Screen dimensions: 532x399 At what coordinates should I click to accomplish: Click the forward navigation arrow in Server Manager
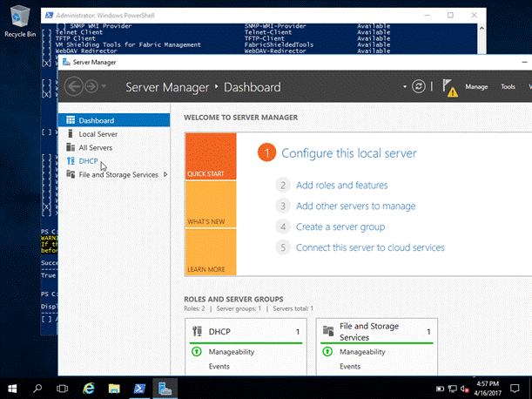coord(91,86)
